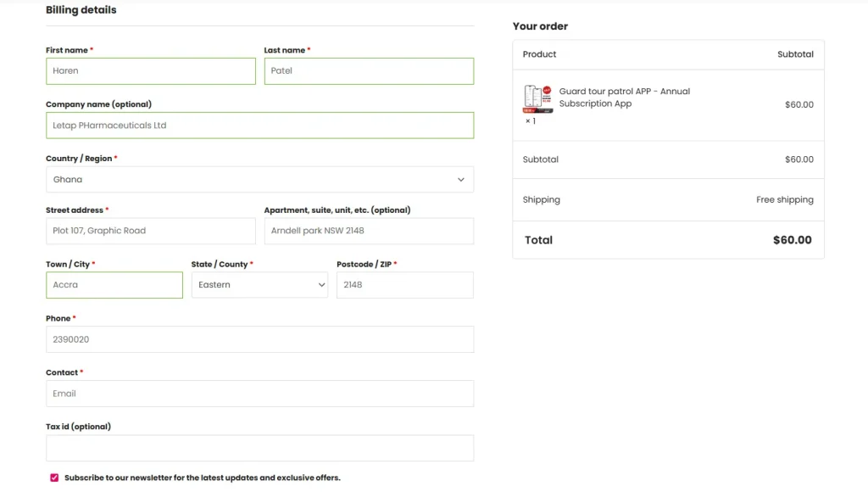868x492 pixels.
Task: Click the Contact Email input field
Action: (259, 394)
